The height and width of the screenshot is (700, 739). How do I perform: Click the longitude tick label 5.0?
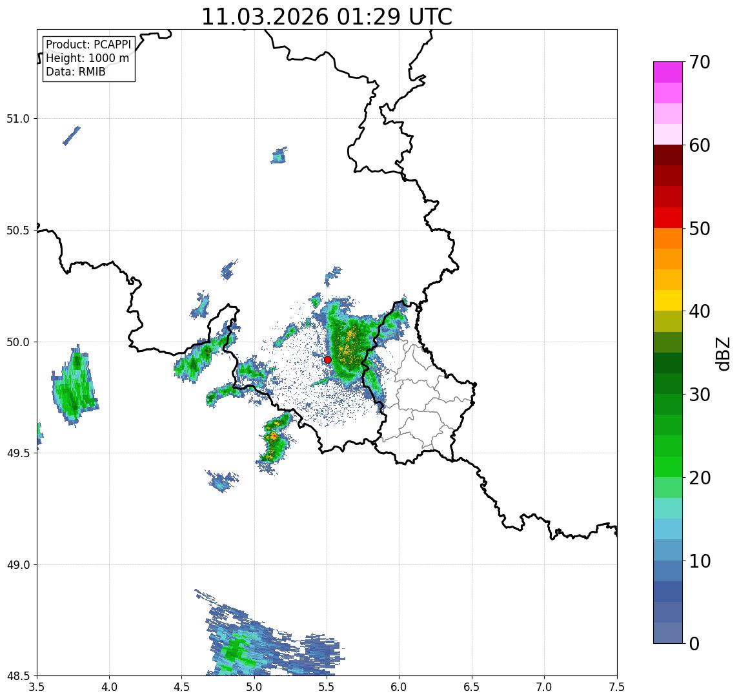[x=254, y=687]
